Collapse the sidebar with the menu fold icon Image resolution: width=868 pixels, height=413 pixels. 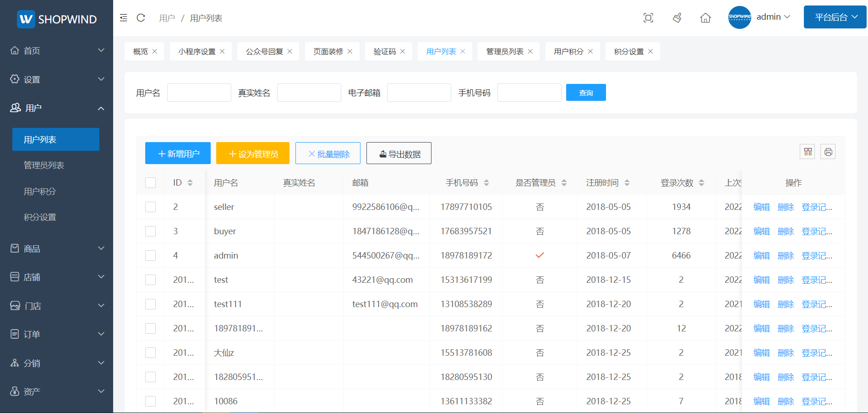point(123,18)
